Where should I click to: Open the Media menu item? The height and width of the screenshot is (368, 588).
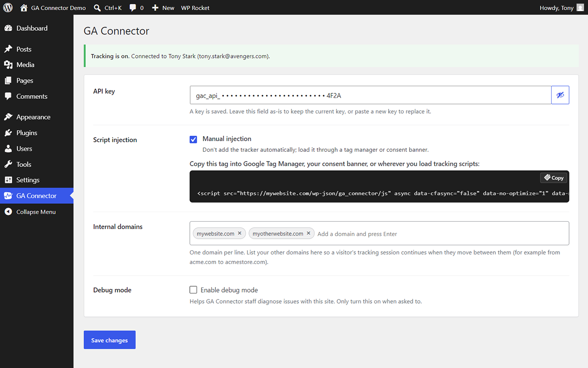coord(37,65)
